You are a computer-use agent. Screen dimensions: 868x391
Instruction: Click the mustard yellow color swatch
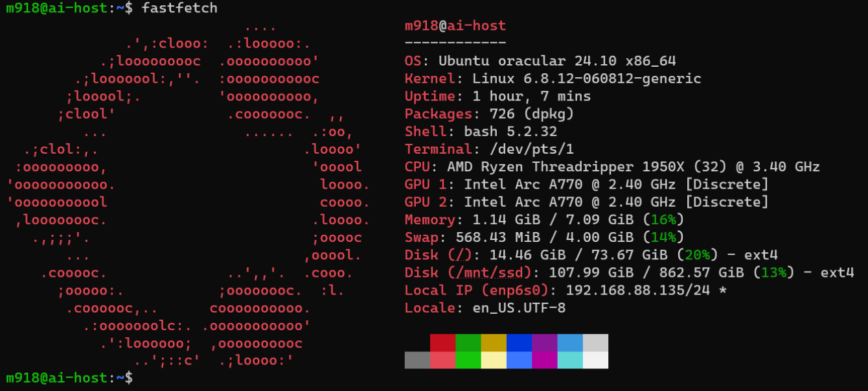pyautogui.click(x=494, y=342)
